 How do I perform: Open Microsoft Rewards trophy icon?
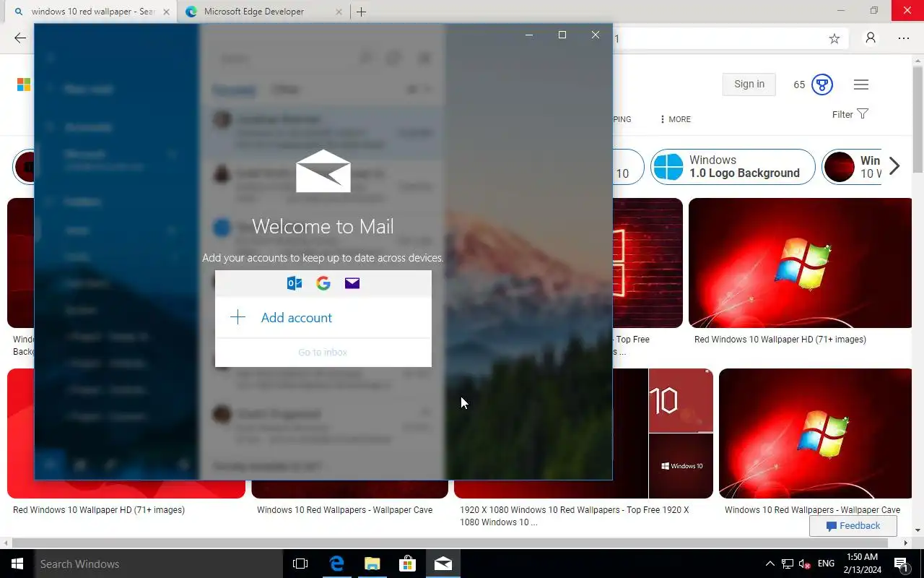click(822, 85)
